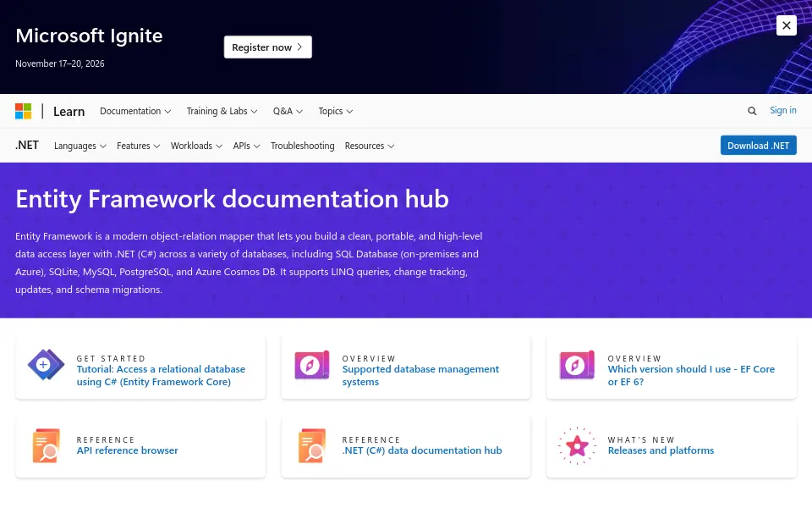This screenshot has height=508, width=812.
Task: Click the Microsoft Ignite banner title
Action: pyautogui.click(x=89, y=36)
